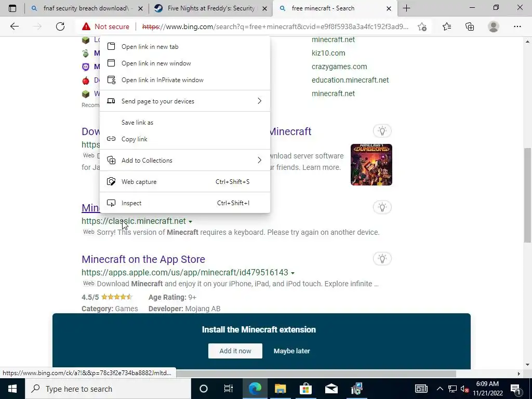Open a new tab with plus button

pyautogui.click(x=406, y=8)
